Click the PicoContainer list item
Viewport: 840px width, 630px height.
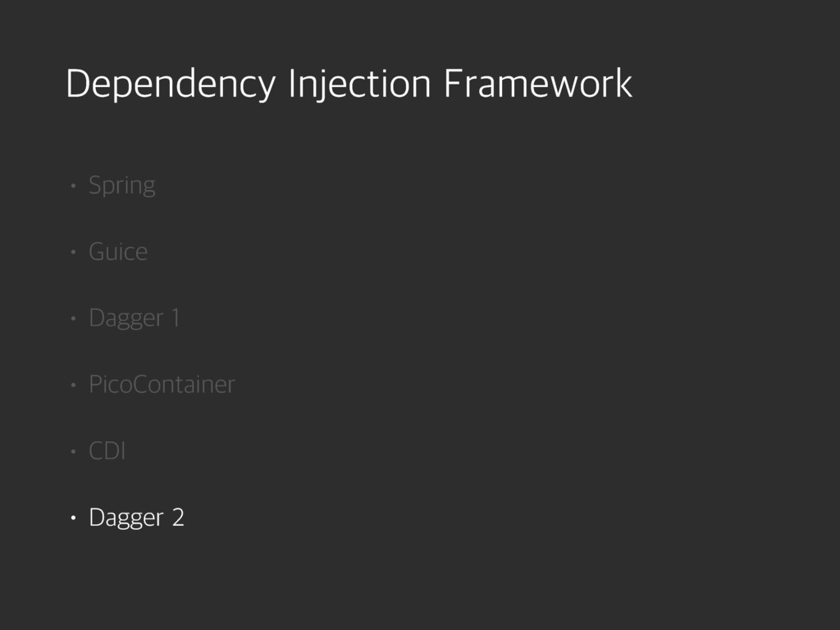click(162, 384)
